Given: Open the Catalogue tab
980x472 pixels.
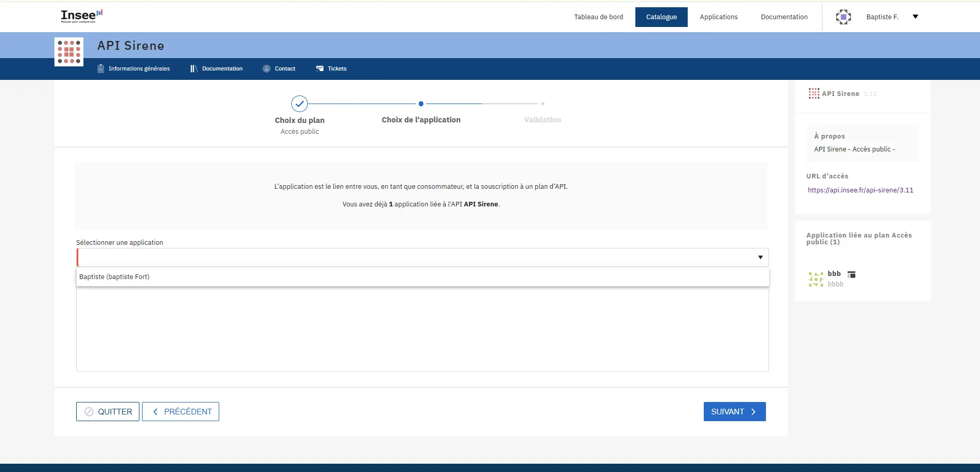Looking at the screenshot, I should pos(661,17).
